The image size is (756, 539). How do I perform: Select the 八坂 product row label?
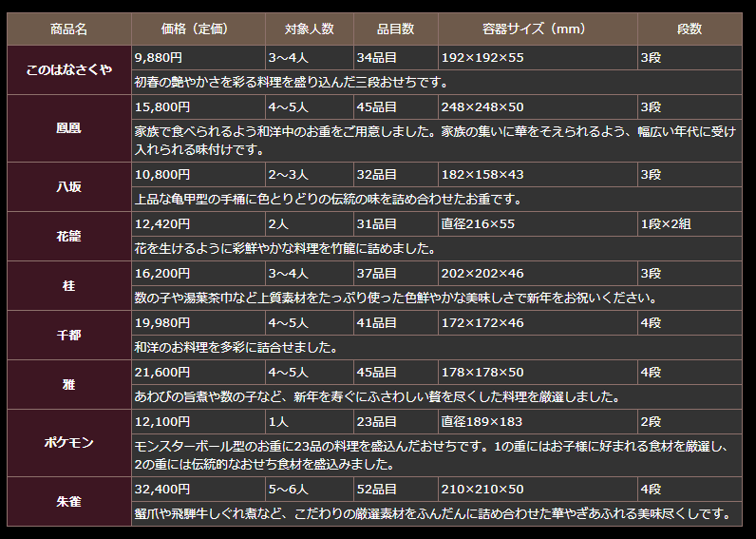pos(68,186)
